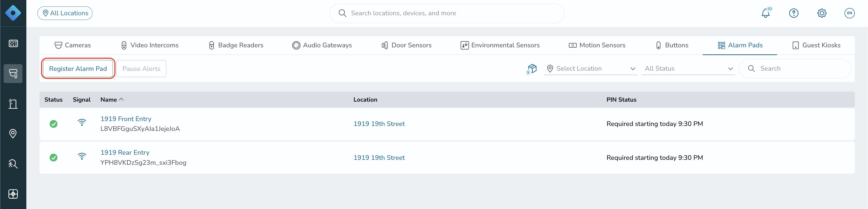Click the green status check for 1919 Rear Entry

[53, 158]
